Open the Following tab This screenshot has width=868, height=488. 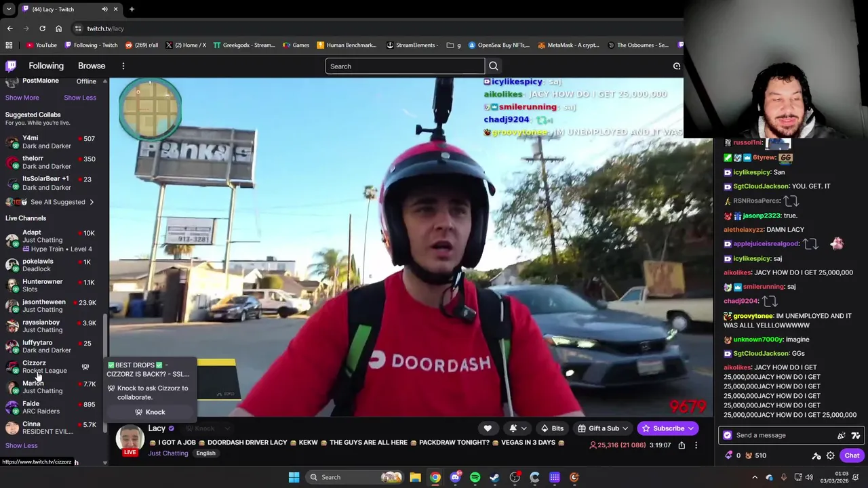pyautogui.click(x=46, y=66)
